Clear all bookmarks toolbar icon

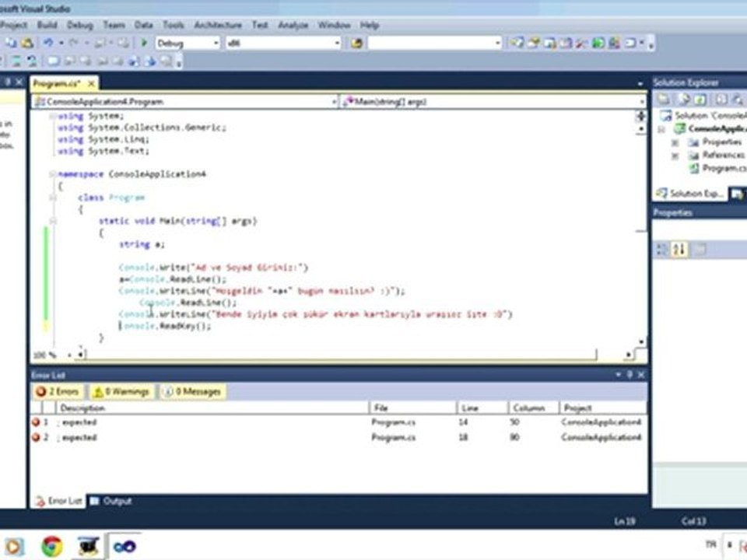166,61
